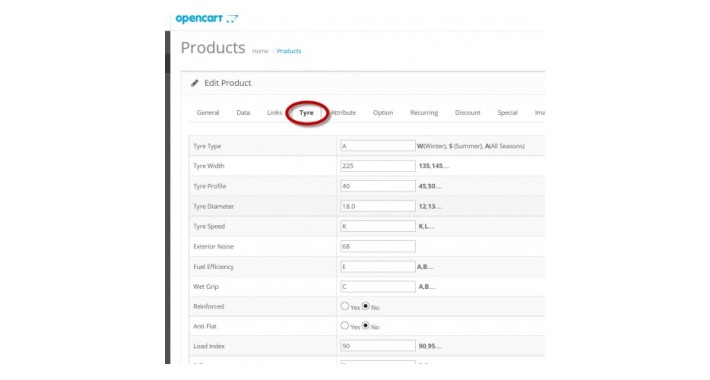This screenshot has height=380, width=710.
Task: Click the Edit Product pencil icon
Action: (x=195, y=83)
